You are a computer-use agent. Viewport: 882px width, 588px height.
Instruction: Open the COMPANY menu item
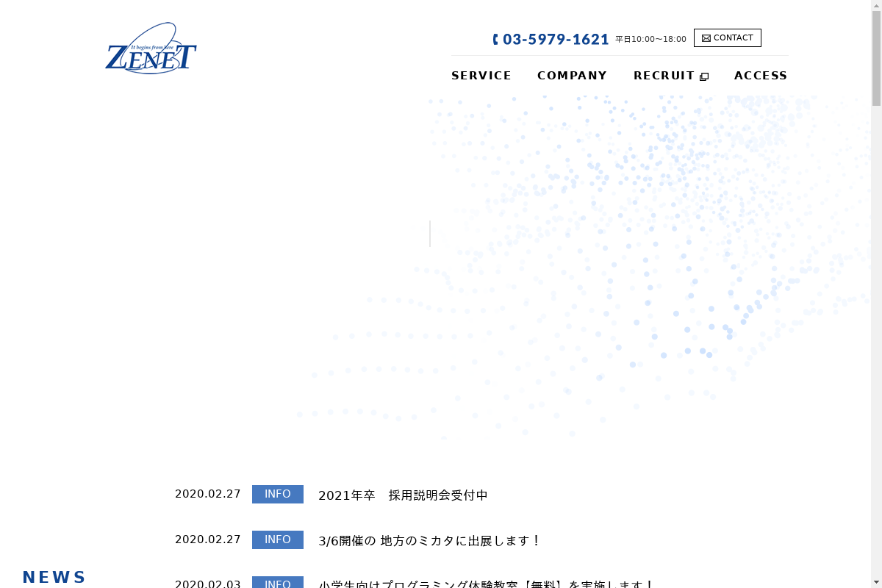point(573,76)
